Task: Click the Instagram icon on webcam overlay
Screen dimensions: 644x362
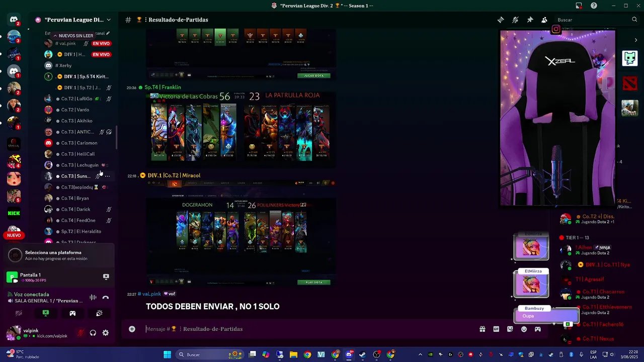Action: 556,29
